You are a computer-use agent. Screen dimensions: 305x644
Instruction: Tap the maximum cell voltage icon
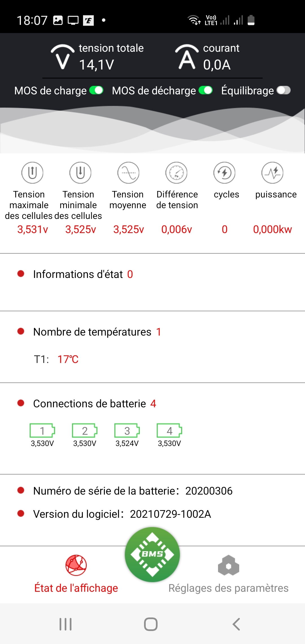click(32, 173)
